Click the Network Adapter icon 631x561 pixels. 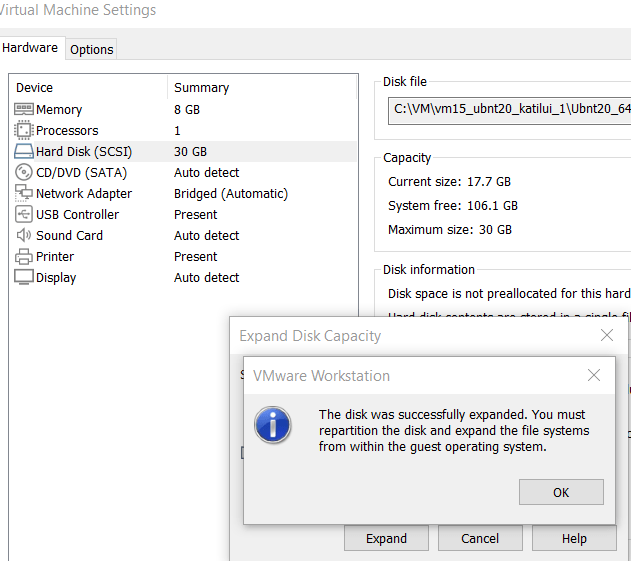(x=24, y=193)
